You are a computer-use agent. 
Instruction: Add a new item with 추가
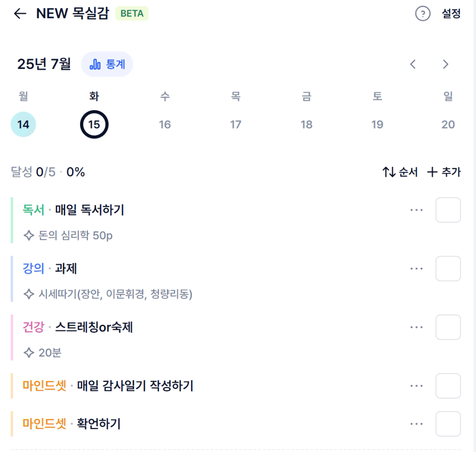[444, 172]
